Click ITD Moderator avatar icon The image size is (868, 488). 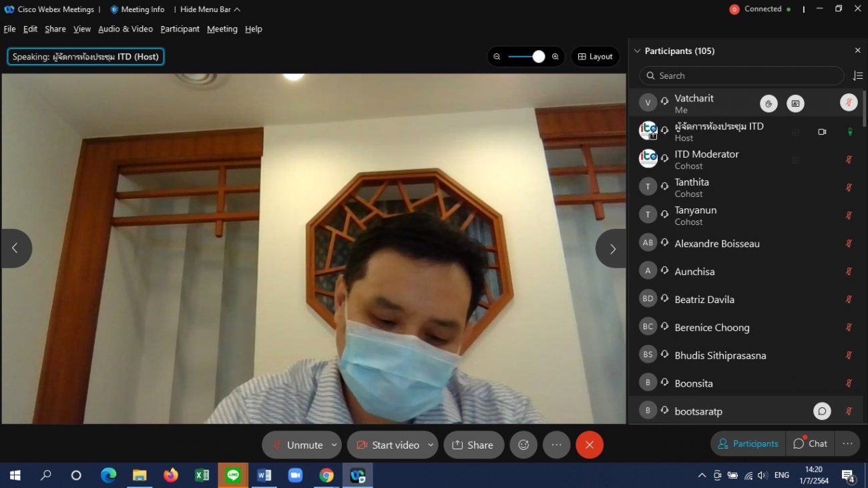click(648, 158)
